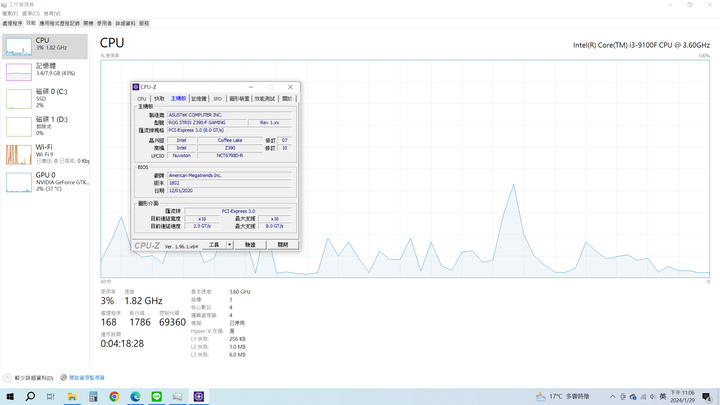Select CPU in the performance sidebar

tap(45, 46)
